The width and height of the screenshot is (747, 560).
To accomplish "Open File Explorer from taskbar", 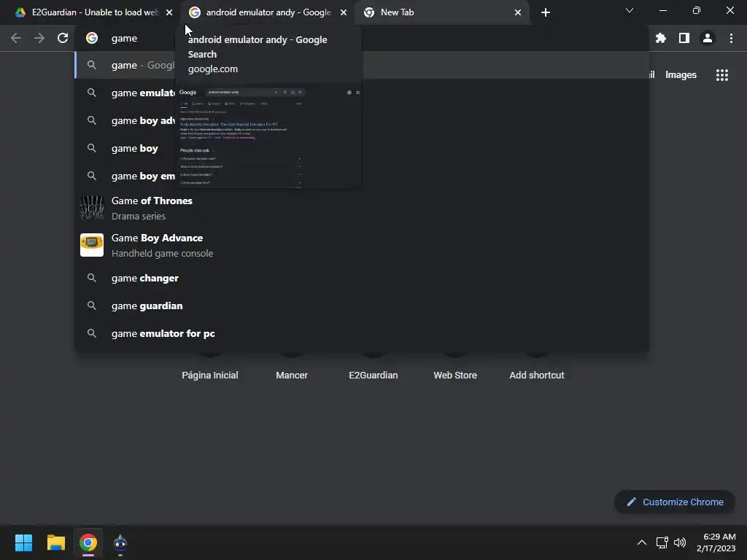I will [x=55, y=542].
